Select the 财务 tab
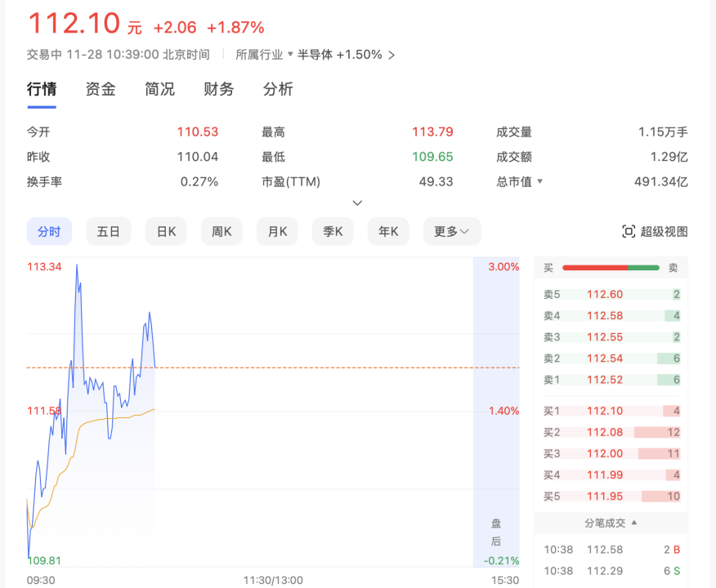The height and width of the screenshot is (588, 716). pyautogui.click(x=218, y=90)
